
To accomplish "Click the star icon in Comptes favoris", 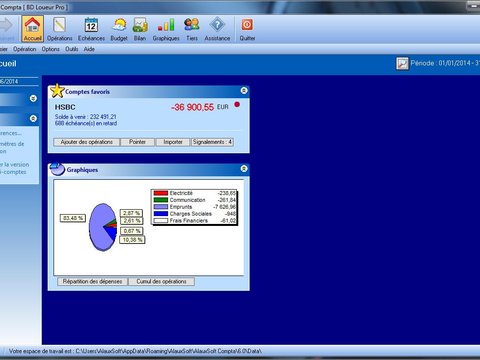I will (x=57, y=91).
